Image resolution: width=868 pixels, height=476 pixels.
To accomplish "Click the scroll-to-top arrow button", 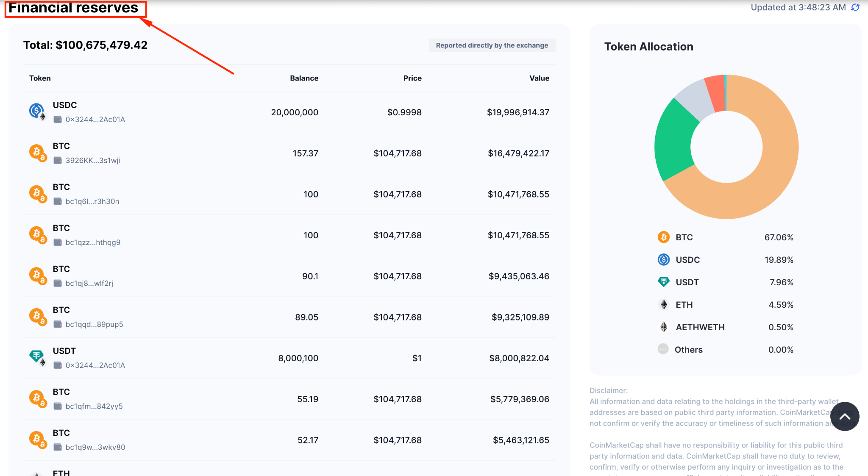I will pos(844,416).
